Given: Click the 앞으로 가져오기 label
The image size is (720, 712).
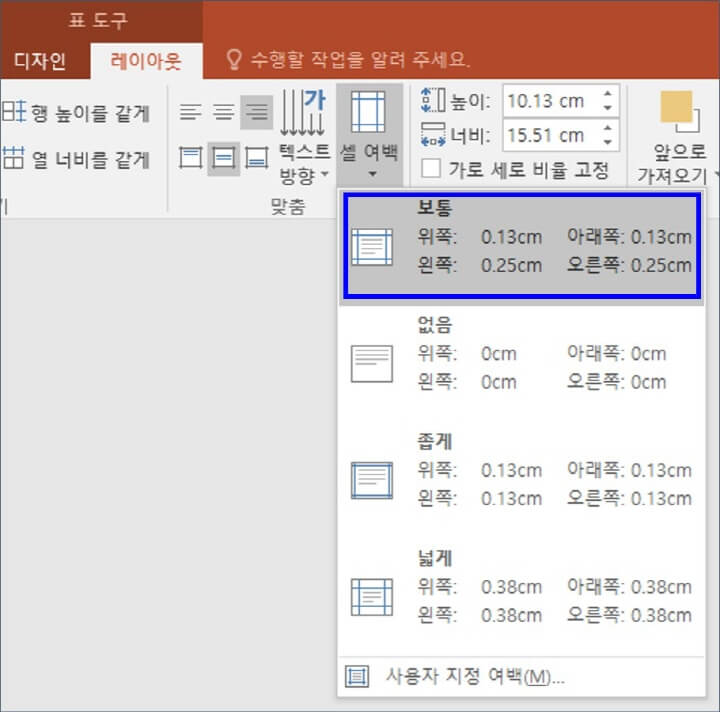Looking at the screenshot, I should 673,163.
